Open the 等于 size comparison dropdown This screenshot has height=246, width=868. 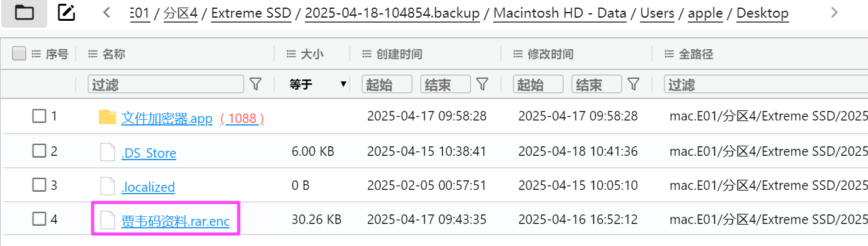point(317,84)
